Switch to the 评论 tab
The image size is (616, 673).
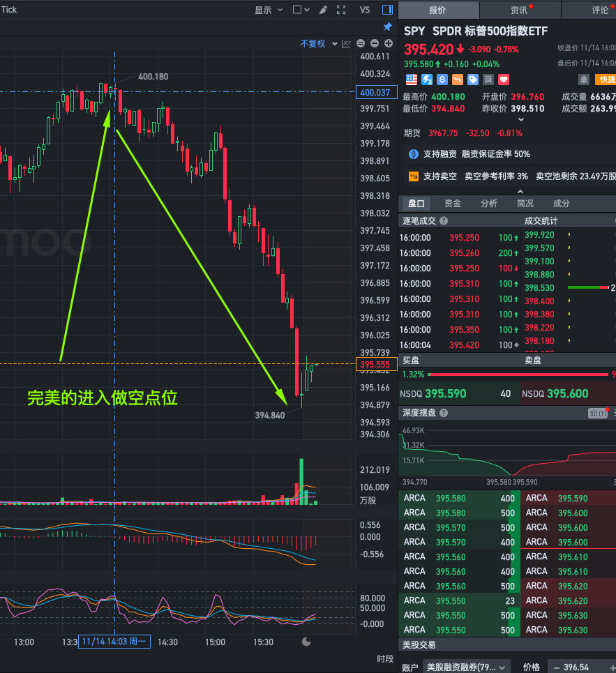pos(600,10)
